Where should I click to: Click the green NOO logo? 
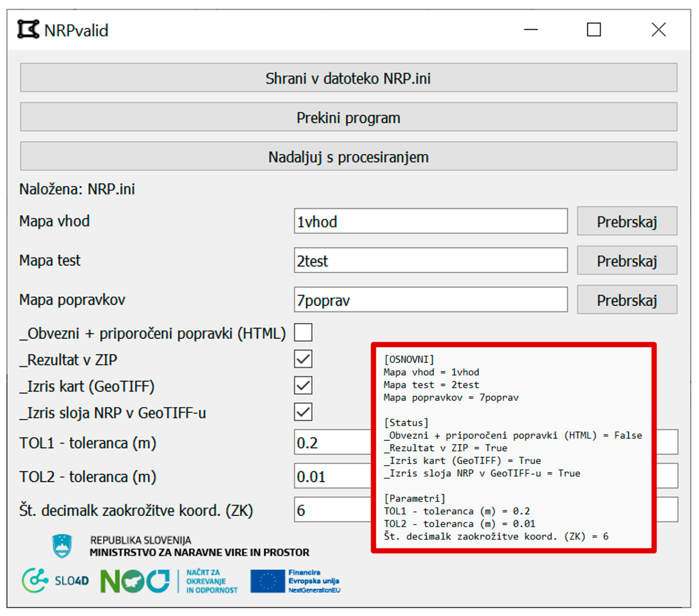click(134, 581)
